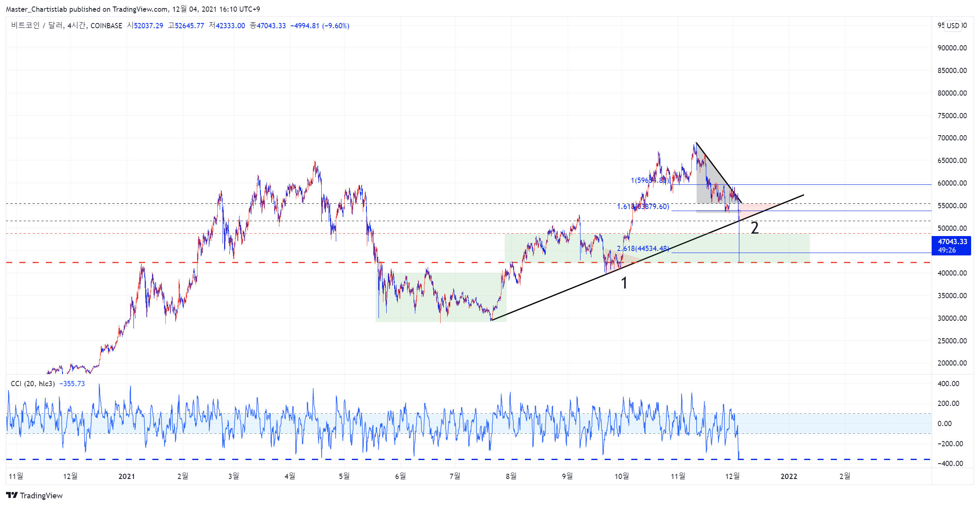
Task: Click the 50000.00 price axis label
Action: coord(952,228)
